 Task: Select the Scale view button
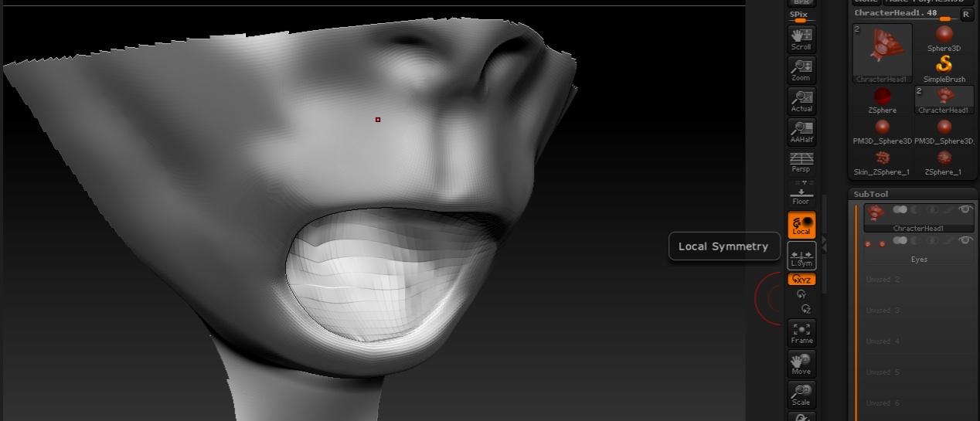(x=801, y=395)
